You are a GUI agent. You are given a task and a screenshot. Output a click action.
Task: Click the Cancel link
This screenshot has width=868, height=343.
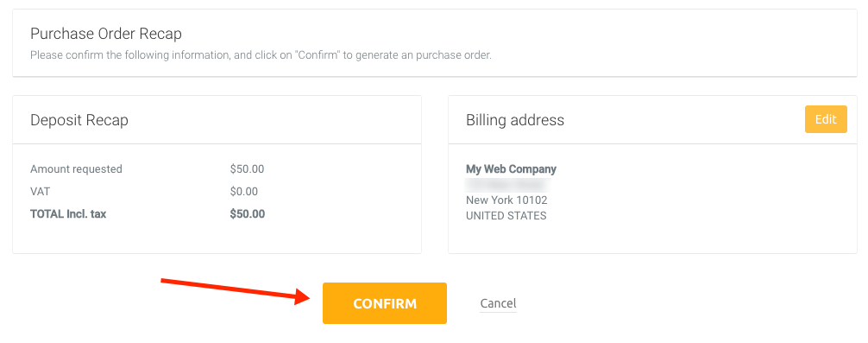click(498, 303)
